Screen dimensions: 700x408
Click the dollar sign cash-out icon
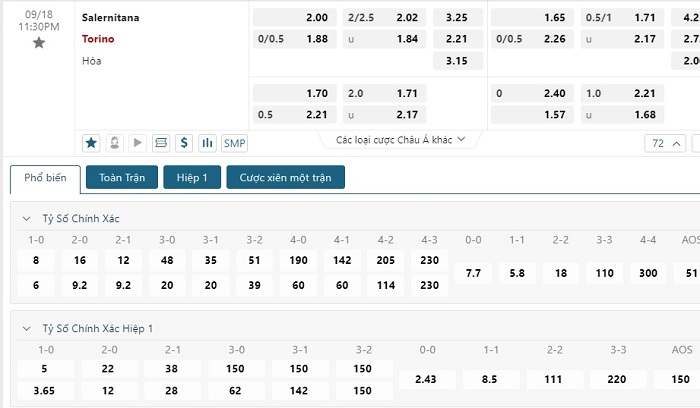coord(184,143)
